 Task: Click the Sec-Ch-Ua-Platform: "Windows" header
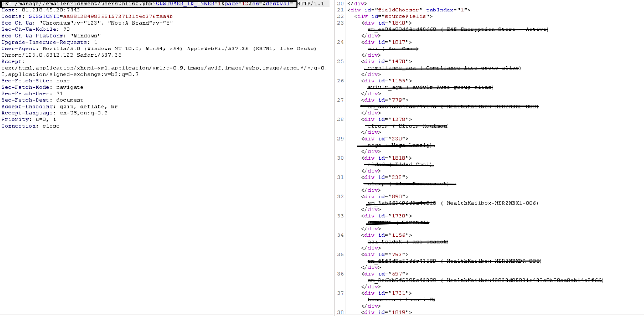(x=51, y=36)
